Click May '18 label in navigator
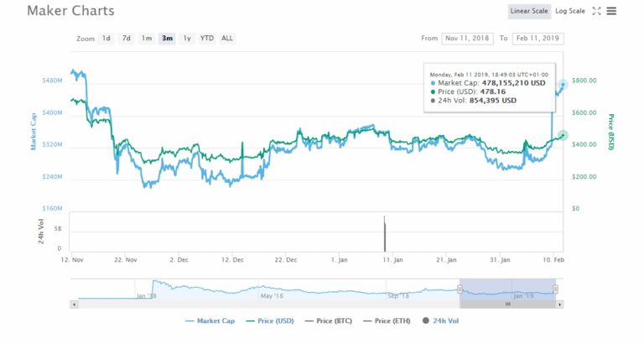This screenshot has width=644, height=344. (272, 296)
